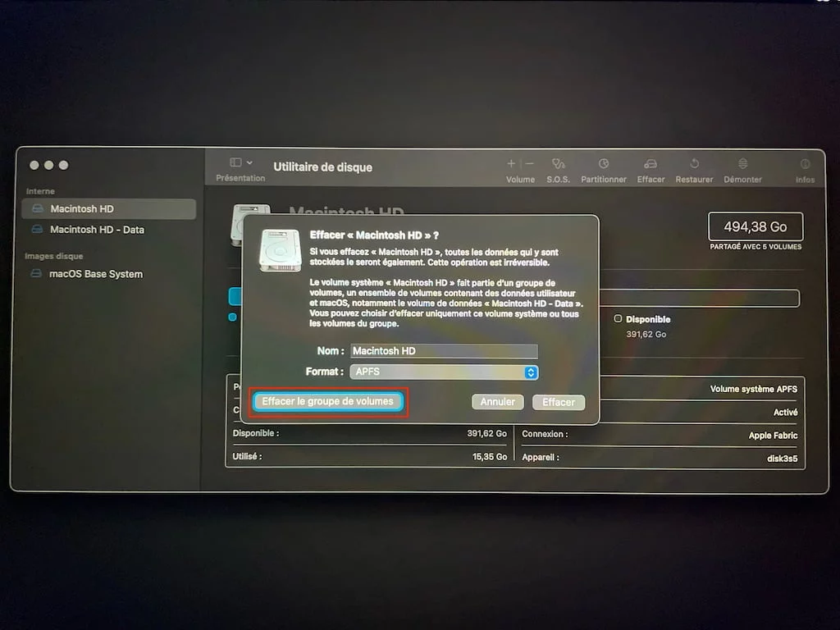Select macOS Base System disk image
Viewport: 840px width, 630px height.
click(x=109, y=274)
